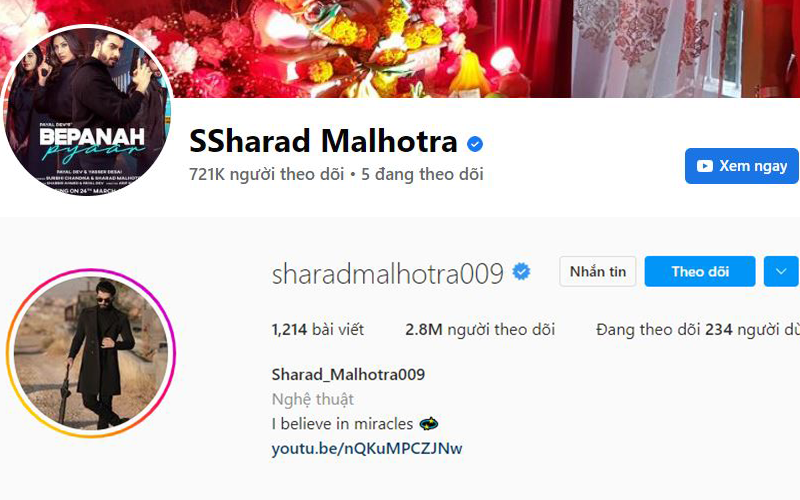Open the youtu.be/nQKuMPCZJNw link
The height and width of the screenshot is (500, 800).
(367, 448)
